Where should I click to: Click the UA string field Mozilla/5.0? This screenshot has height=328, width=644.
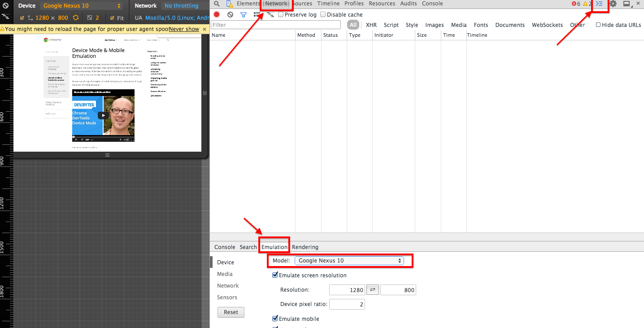(x=177, y=18)
